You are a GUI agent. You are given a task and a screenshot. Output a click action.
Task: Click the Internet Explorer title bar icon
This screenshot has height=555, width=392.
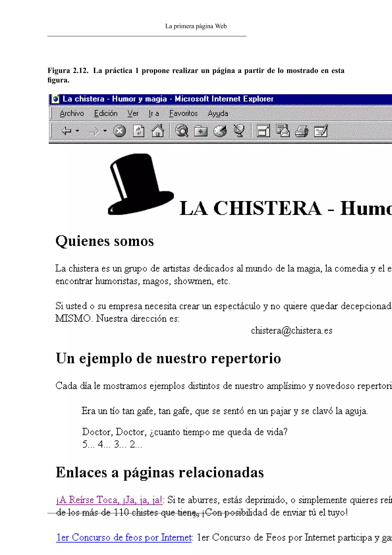tap(56, 99)
